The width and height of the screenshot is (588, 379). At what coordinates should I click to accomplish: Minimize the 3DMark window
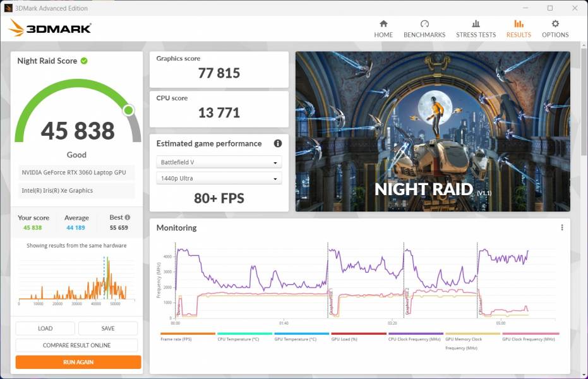[x=525, y=8]
